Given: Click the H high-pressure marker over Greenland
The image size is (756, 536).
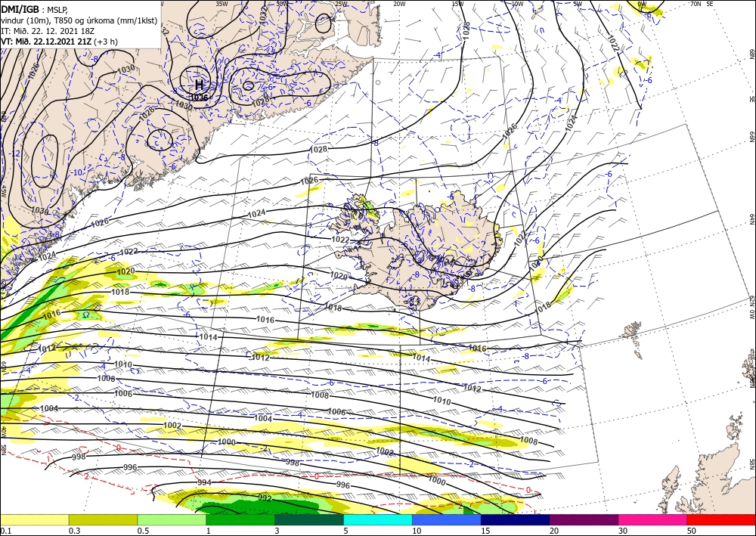Looking at the screenshot, I should pos(199,85).
